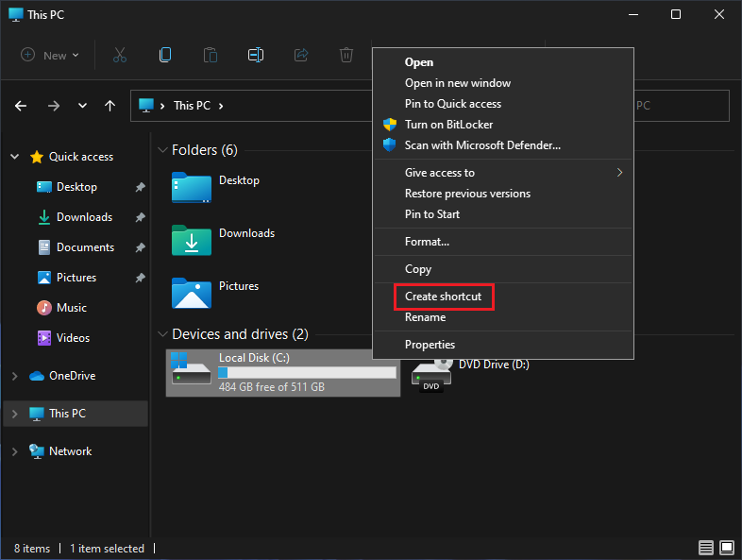Select Network in navigation pane
Screen dimensions: 742x560
tap(70, 451)
